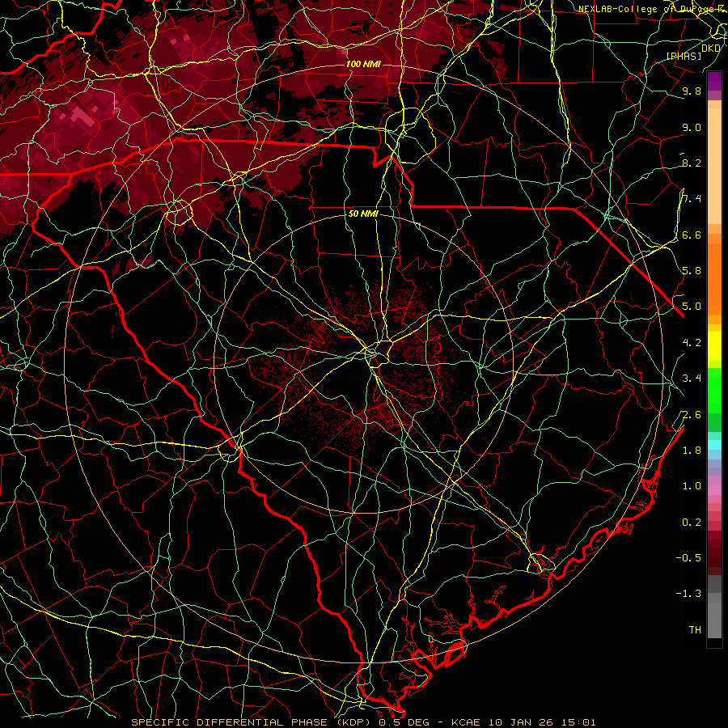Click the 9.0 legend value
The image size is (728, 728).
[692, 127]
